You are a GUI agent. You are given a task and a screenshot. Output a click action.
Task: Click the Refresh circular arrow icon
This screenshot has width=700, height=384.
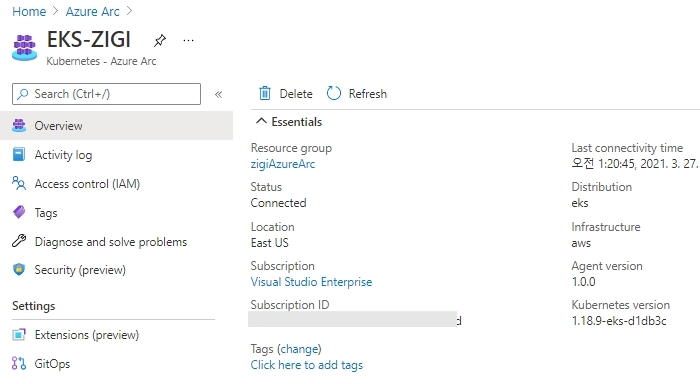coord(333,93)
